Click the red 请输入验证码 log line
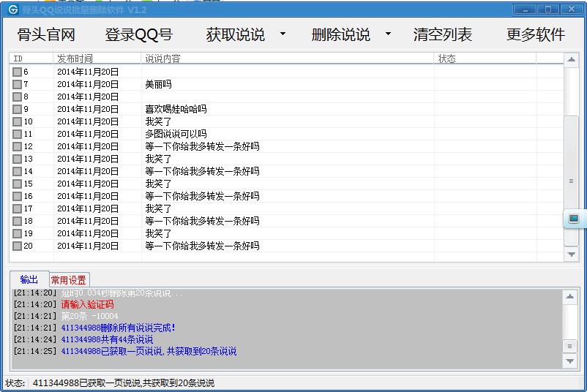Viewport: 587px width, 392px height. (x=88, y=304)
